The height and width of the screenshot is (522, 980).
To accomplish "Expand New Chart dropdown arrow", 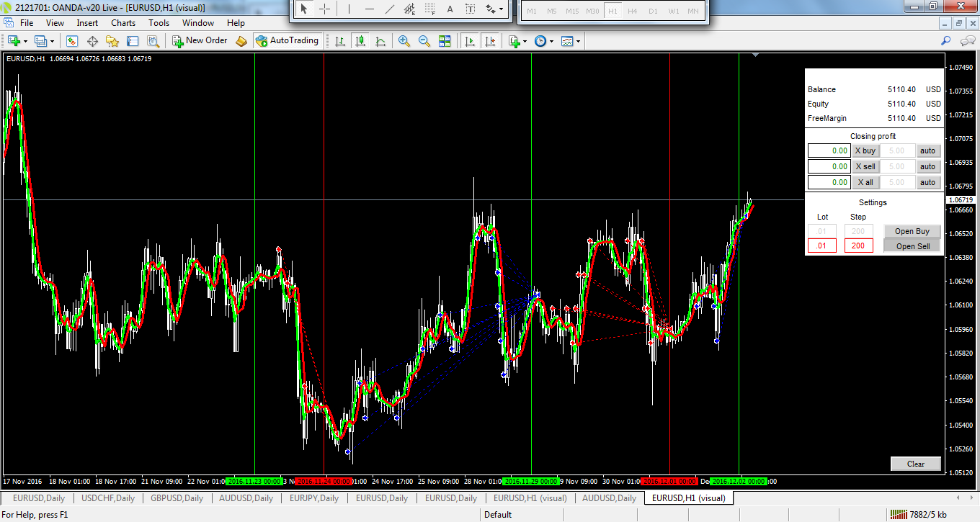I will point(24,41).
